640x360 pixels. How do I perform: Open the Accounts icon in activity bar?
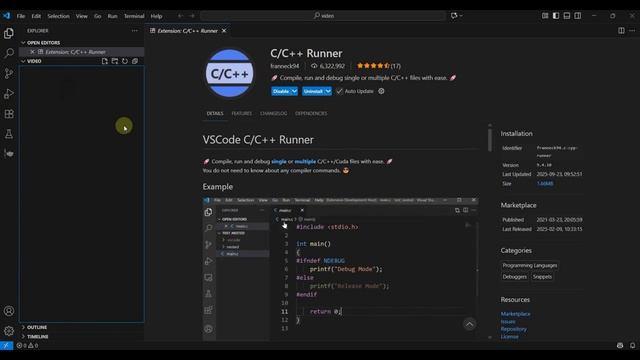point(9,311)
